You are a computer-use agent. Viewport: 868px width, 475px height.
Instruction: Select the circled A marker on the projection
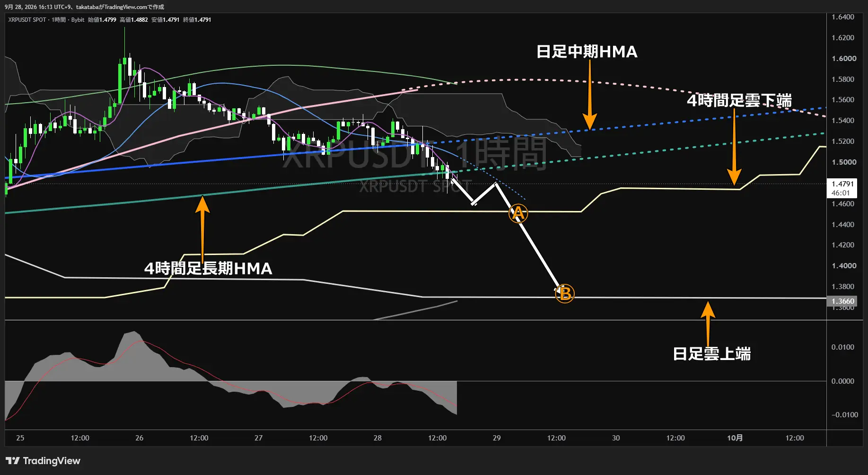pos(518,214)
